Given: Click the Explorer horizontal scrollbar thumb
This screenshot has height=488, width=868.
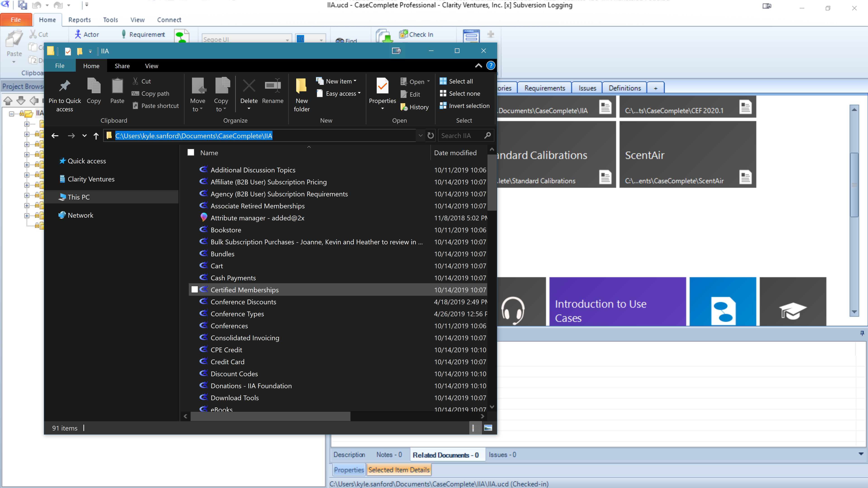Looking at the screenshot, I should (270, 416).
